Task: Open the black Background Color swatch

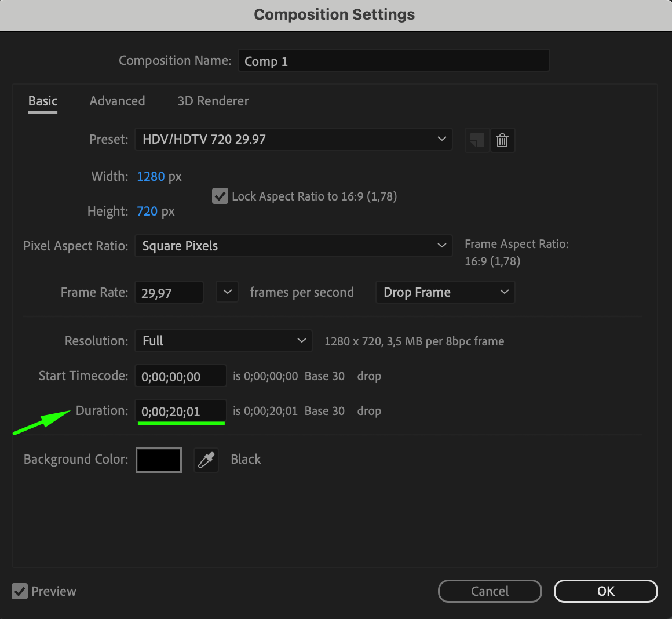Action: 159,460
